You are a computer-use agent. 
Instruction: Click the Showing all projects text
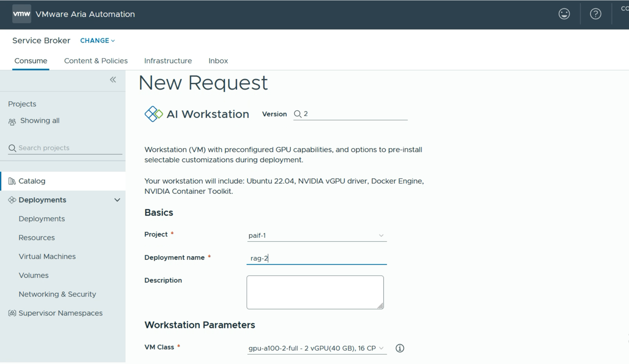(x=40, y=121)
